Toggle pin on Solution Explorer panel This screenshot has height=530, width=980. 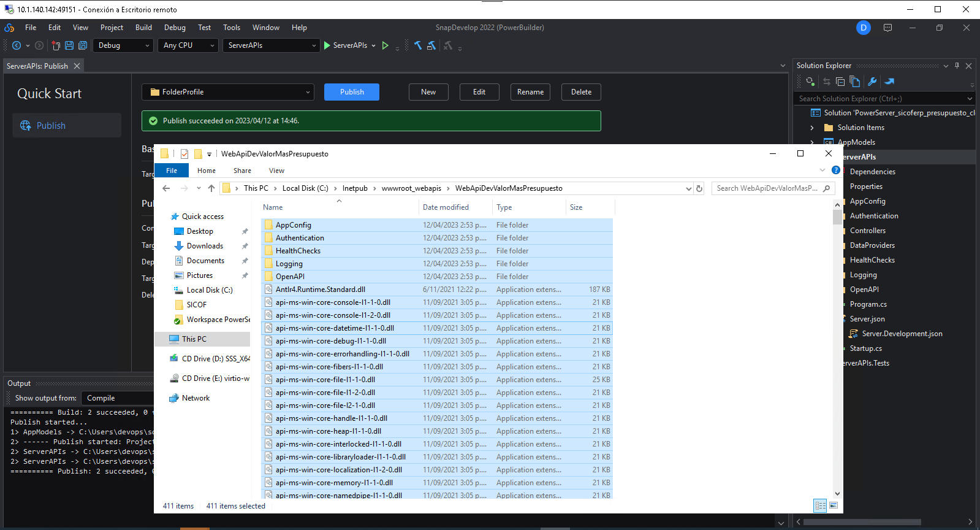957,66
